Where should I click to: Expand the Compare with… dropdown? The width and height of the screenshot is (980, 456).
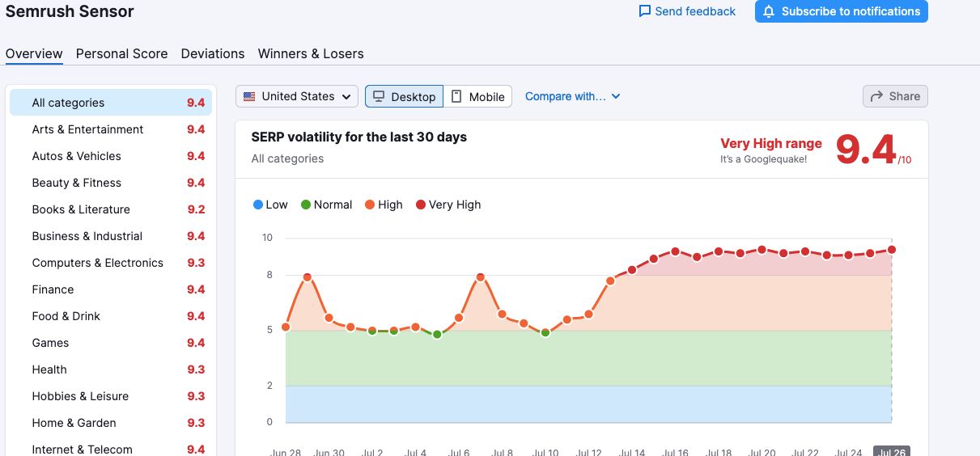click(573, 96)
